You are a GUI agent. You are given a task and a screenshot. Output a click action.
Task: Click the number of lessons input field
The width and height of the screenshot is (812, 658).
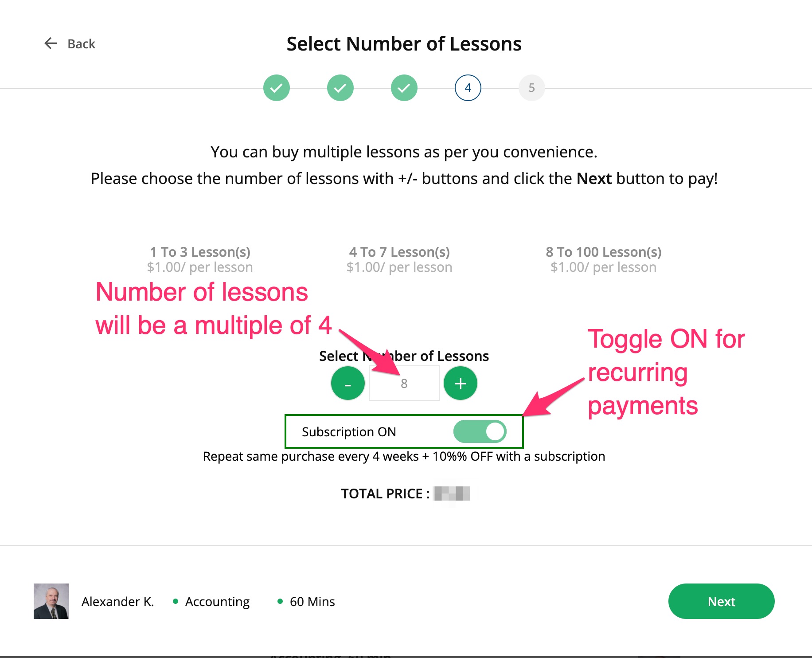pyautogui.click(x=404, y=384)
